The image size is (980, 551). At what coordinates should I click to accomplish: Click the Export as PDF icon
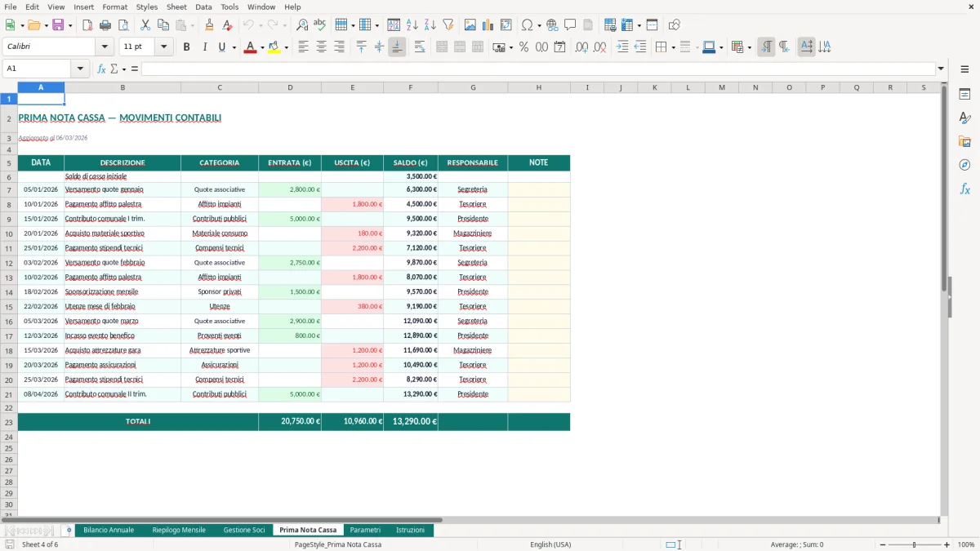click(x=87, y=25)
